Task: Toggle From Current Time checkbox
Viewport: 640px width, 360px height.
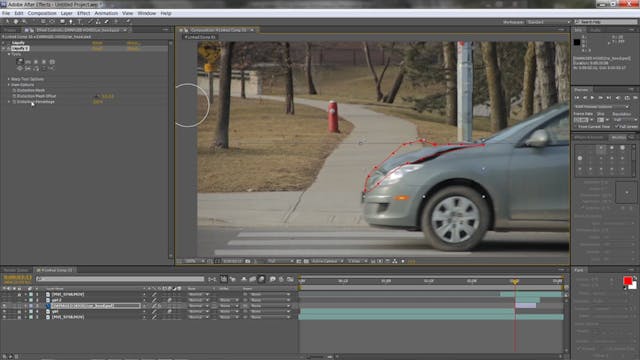Action: [576, 127]
